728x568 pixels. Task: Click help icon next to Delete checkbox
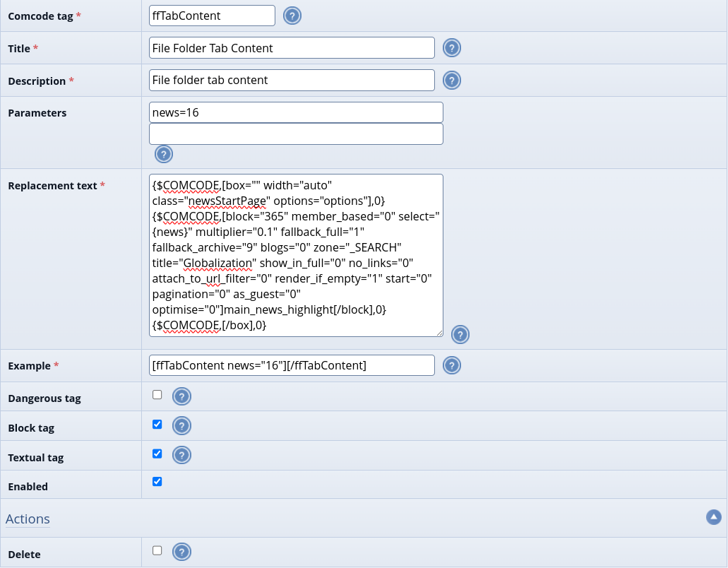[x=182, y=552]
